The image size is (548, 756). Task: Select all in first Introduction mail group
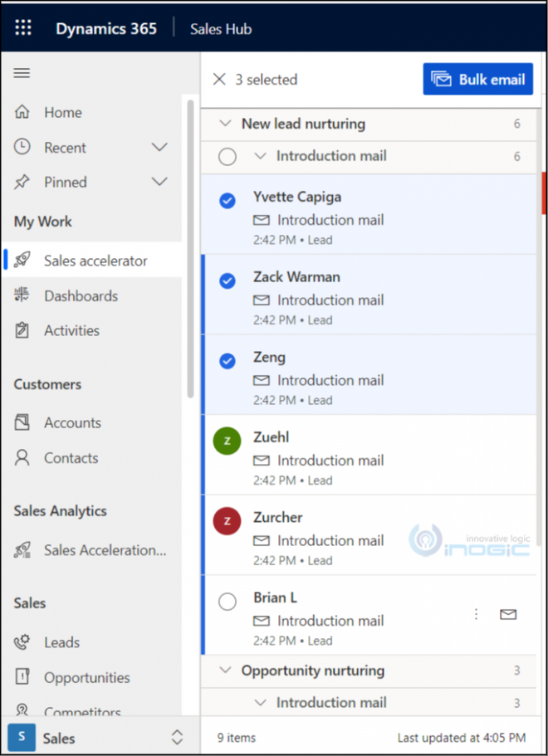click(x=228, y=156)
